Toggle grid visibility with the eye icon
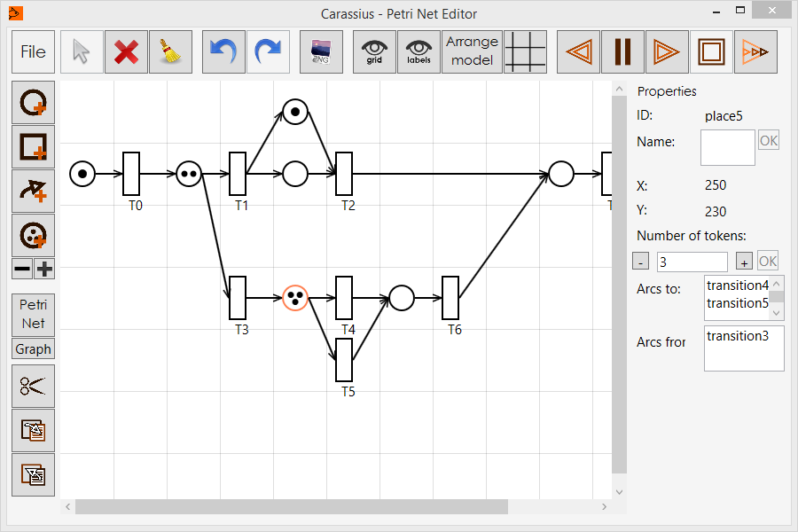 tap(374, 52)
